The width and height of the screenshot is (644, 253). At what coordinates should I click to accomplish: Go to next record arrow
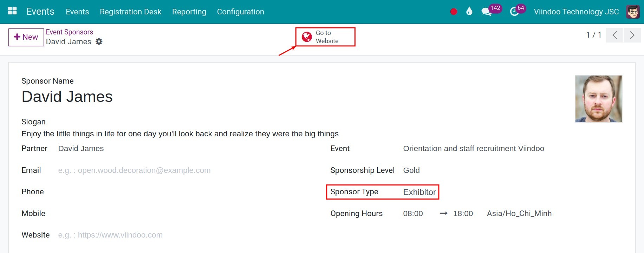pos(632,35)
